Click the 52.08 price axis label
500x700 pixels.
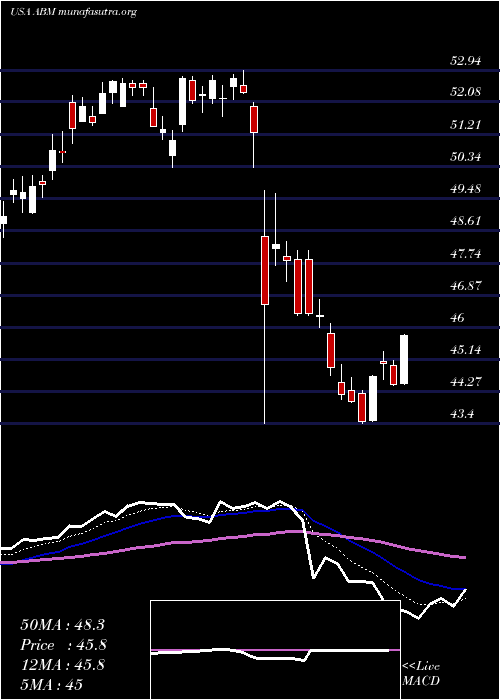click(466, 92)
